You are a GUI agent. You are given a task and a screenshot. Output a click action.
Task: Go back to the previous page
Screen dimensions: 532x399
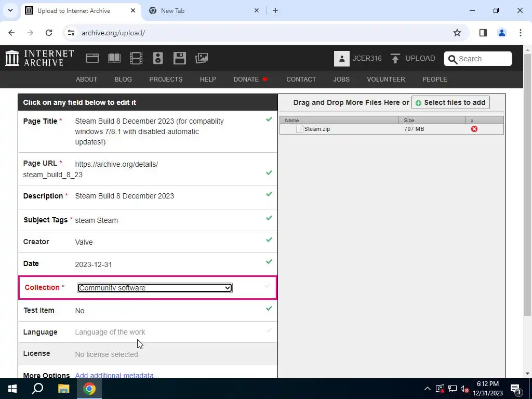tap(11, 33)
